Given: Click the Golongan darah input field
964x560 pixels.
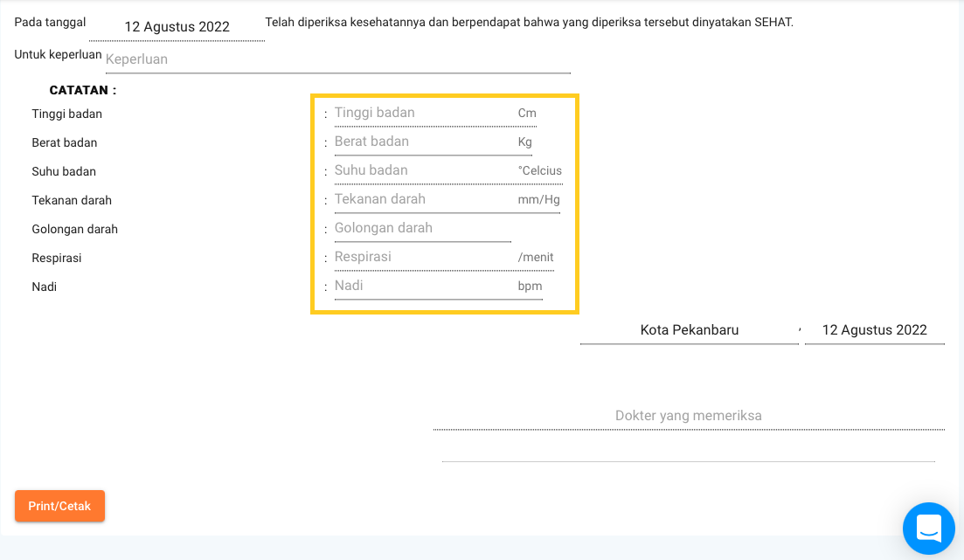Looking at the screenshot, I should tap(423, 229).
